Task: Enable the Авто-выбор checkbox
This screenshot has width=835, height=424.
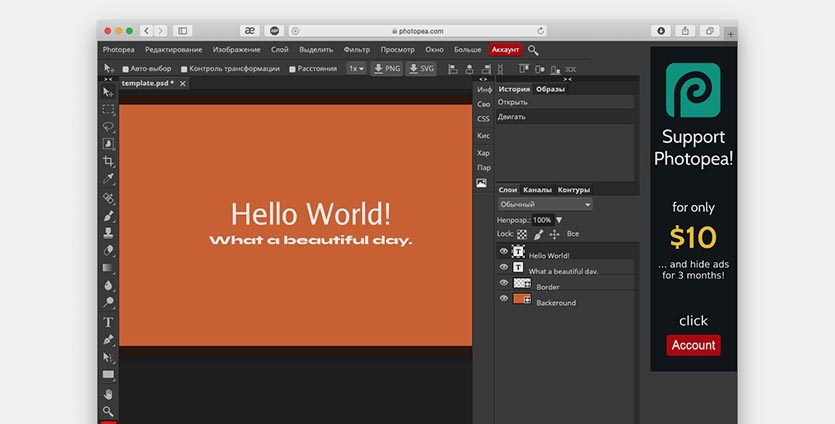Action: 125,69
